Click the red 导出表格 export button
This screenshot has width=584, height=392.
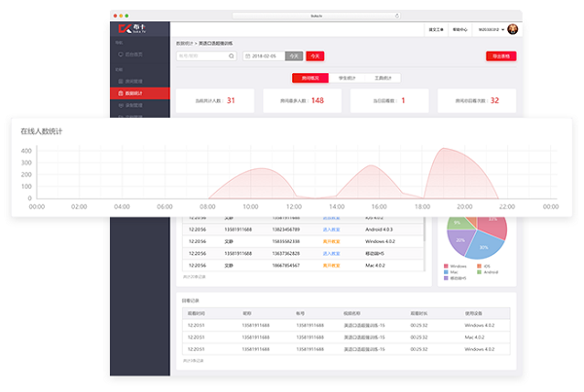[x=500, y=56]
